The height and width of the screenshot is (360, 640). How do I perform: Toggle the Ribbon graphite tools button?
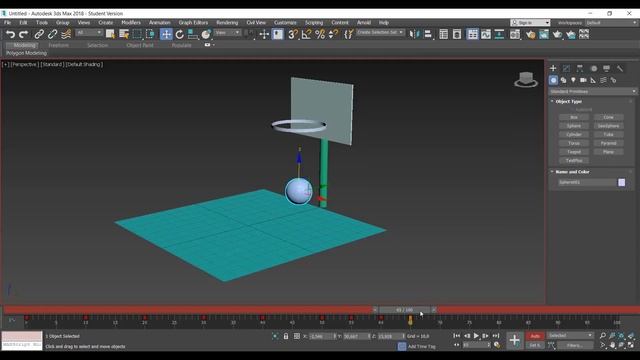[x=473, y=34]
